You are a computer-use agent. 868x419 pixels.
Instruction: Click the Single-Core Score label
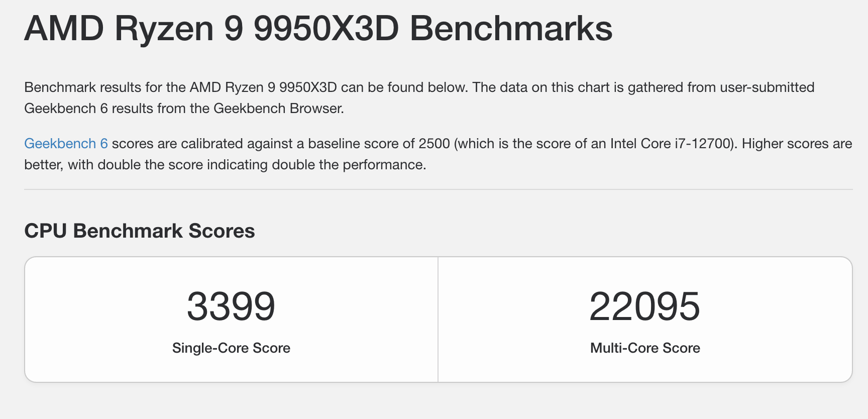pos(231,348)
